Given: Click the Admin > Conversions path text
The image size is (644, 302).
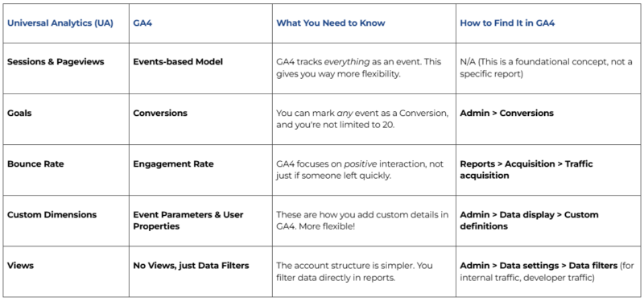Looking at the screenshot, I should (507, 113).
